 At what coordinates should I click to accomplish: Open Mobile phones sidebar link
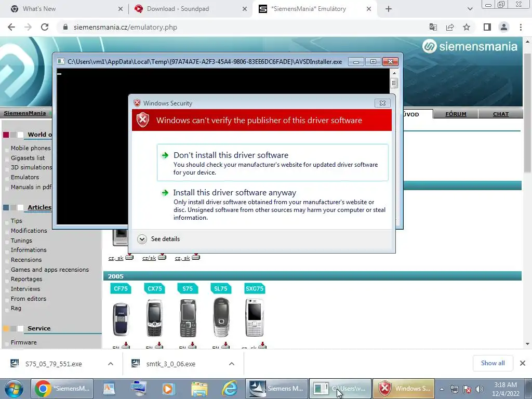(31, 148)
